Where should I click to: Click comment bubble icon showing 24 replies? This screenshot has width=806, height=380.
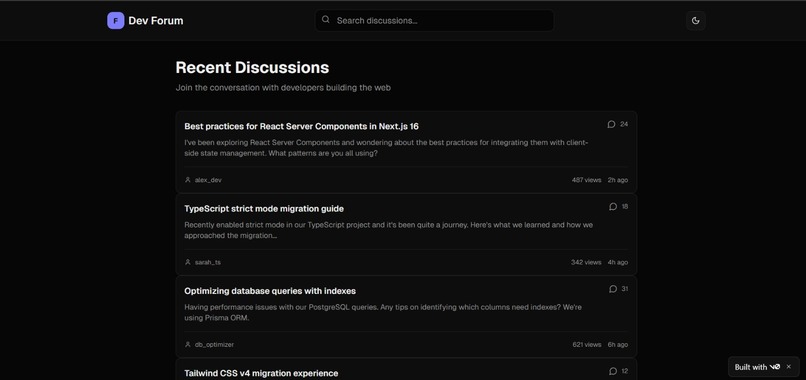(611, 124)
